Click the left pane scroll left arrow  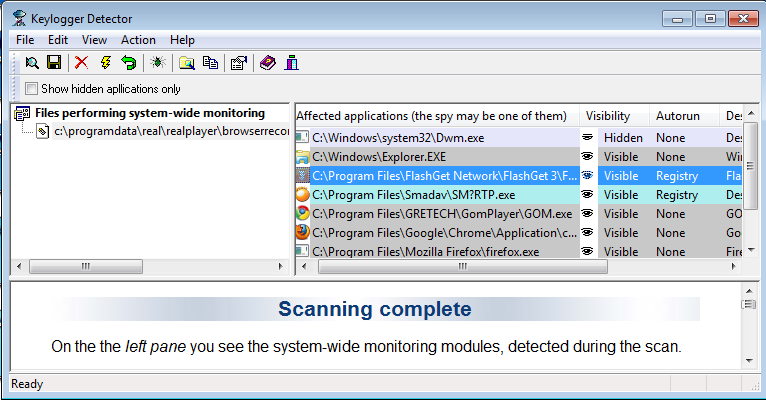click(x=19, y=266)
